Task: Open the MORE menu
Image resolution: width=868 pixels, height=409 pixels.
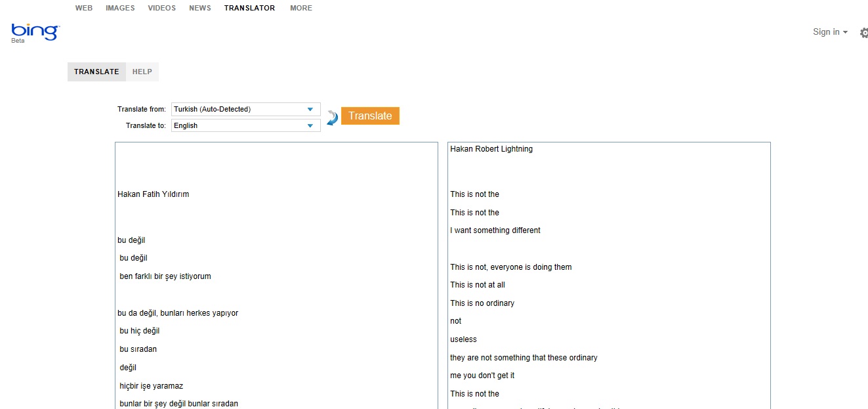Action: point(301,8)
